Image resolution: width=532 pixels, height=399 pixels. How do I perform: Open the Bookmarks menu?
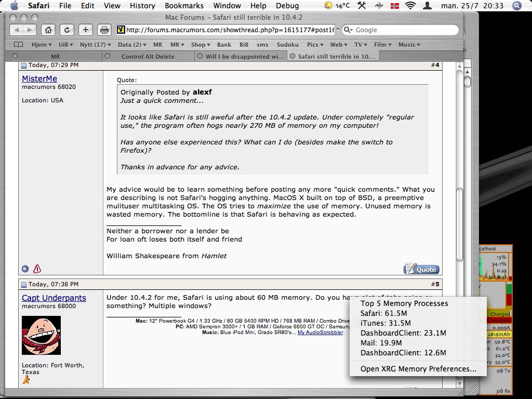184,5
